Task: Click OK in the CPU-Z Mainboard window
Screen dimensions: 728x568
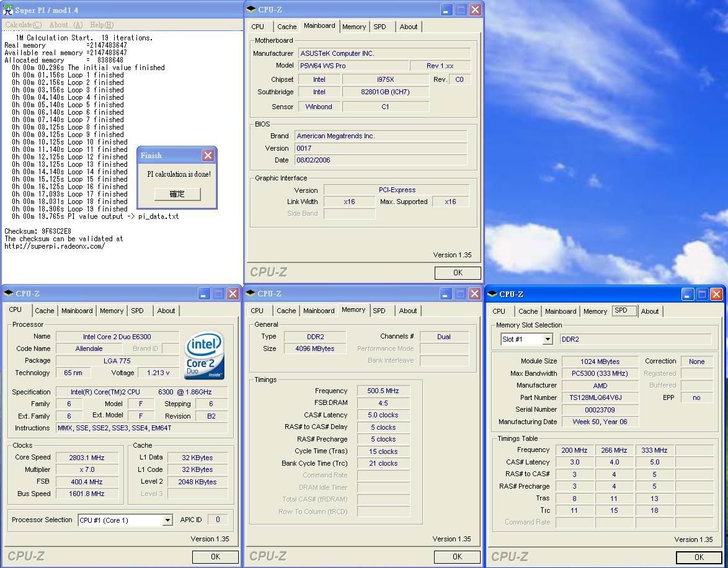Action: coord(457,273)
